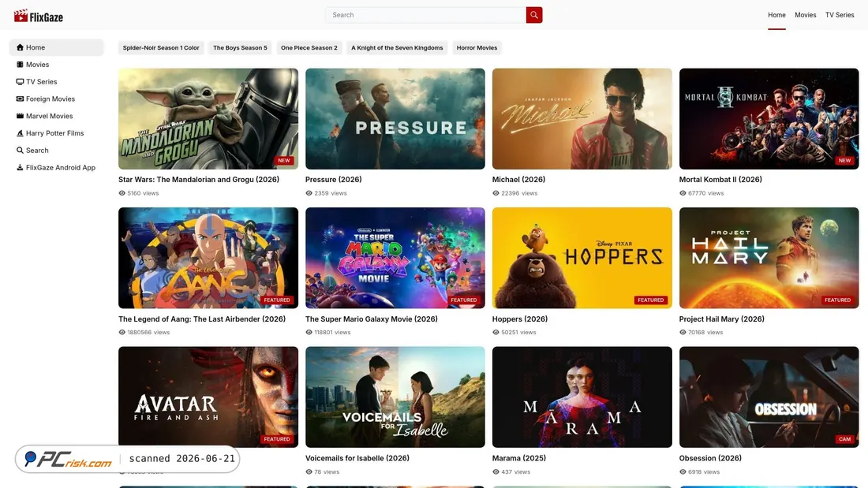Viewport: 868px width, 488px height.
Task: Click the Marvel Movies clapperboard icon
Action: point(20,116)
